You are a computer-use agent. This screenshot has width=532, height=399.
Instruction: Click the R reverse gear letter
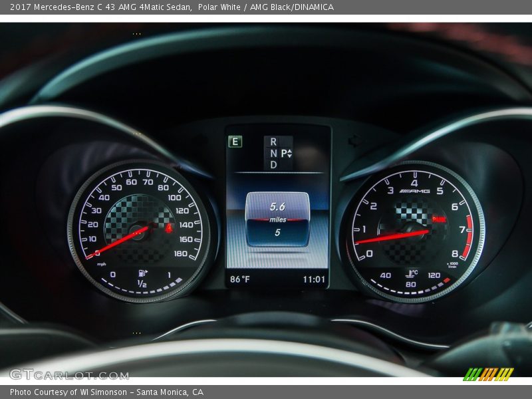273,142
